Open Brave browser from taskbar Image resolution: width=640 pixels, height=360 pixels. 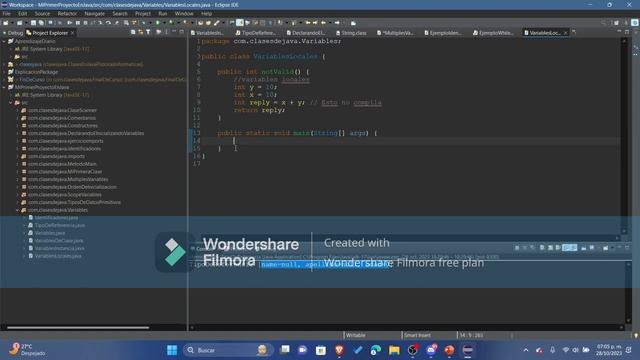339,350
